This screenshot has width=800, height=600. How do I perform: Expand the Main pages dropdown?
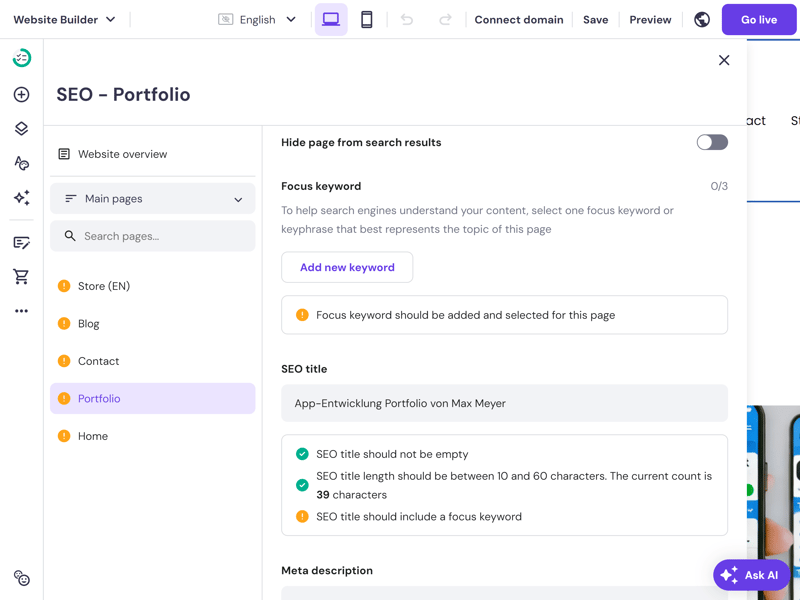(x=153, y=198)
